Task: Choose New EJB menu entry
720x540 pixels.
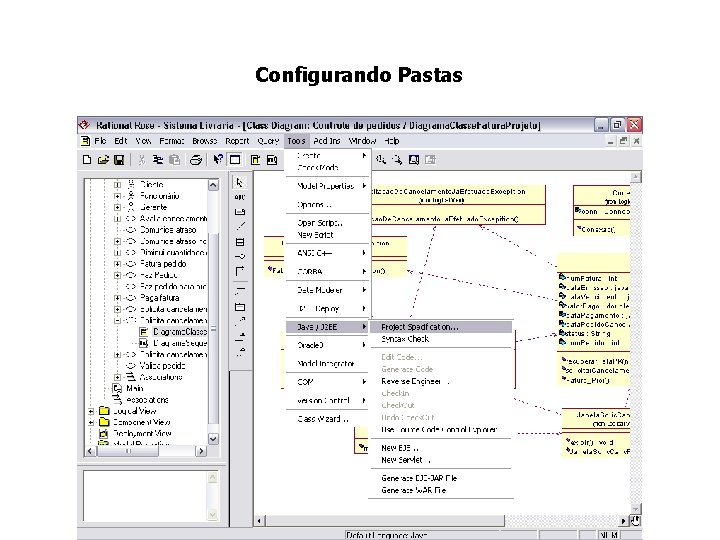Action: click(440, 448)
